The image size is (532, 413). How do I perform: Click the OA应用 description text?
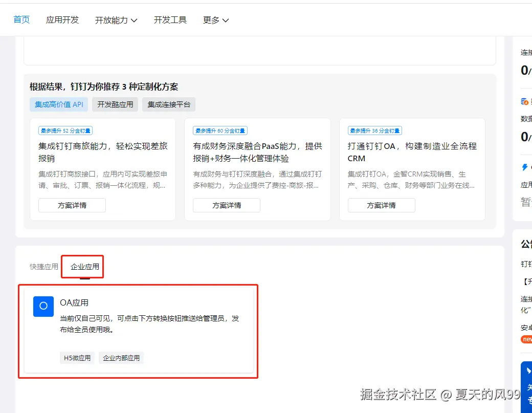point(149,324)
